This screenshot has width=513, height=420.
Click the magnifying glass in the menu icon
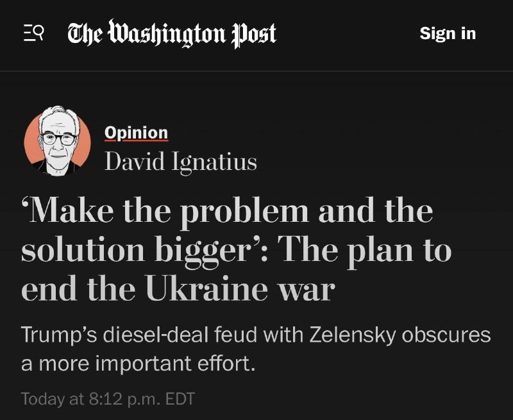pyautogui.click(x=39, y=33)
